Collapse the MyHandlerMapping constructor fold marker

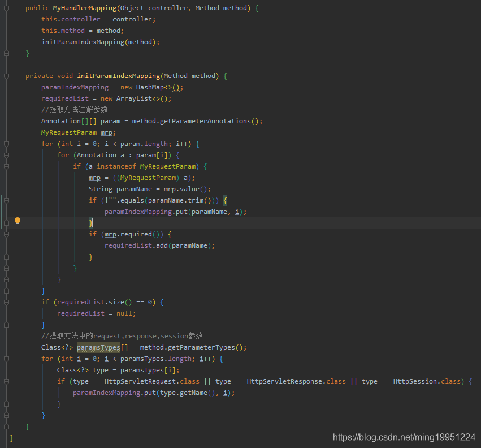(x=6, y=8)
